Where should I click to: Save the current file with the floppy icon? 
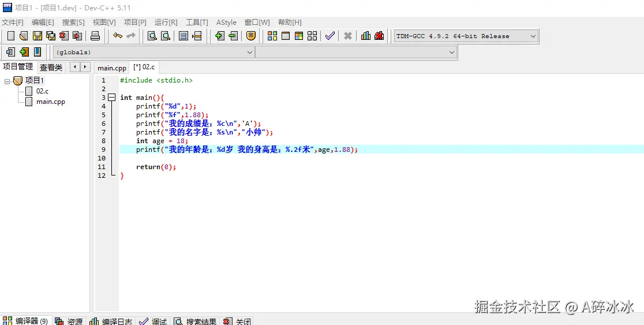(38, 36)
